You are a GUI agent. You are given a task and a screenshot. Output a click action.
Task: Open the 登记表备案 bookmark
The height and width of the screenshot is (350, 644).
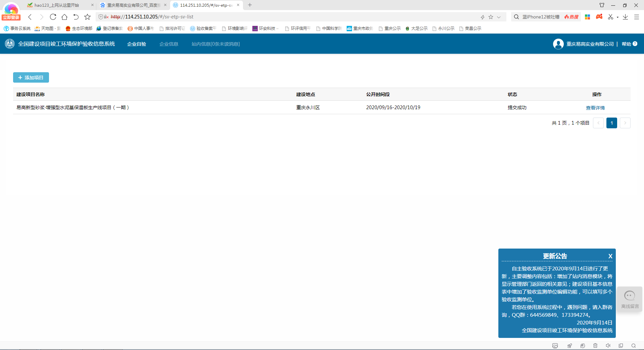click(x=109, y=29)
